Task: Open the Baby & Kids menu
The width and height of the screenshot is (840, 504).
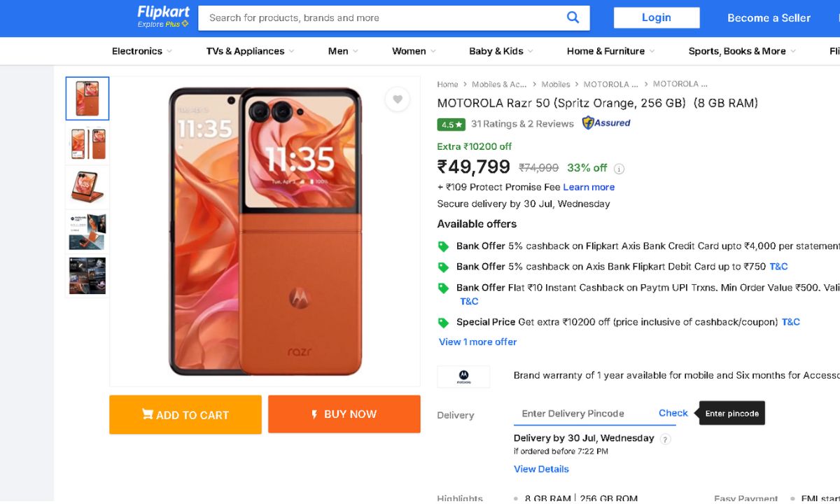Action: 500,51
